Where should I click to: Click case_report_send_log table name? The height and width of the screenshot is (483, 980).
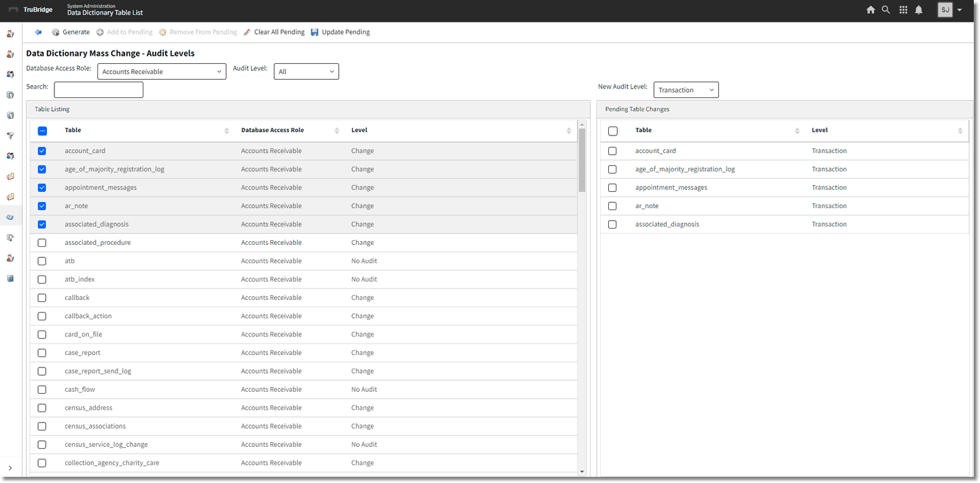[x=98, y=371]
